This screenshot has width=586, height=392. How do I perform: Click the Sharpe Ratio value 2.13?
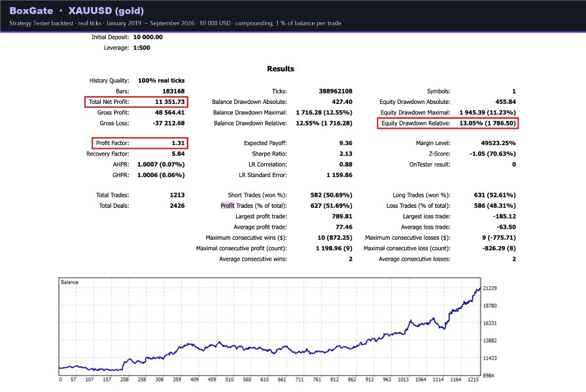[x=346, y=154]
